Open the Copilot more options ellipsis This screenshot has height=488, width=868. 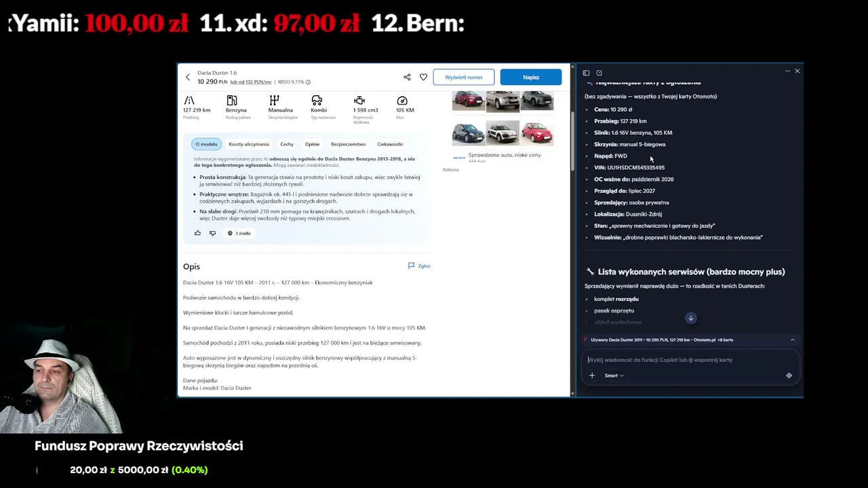point(787,71)
